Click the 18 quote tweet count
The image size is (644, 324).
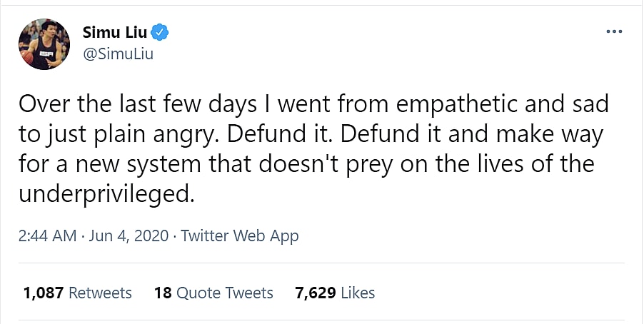click(x=162, y=293)
